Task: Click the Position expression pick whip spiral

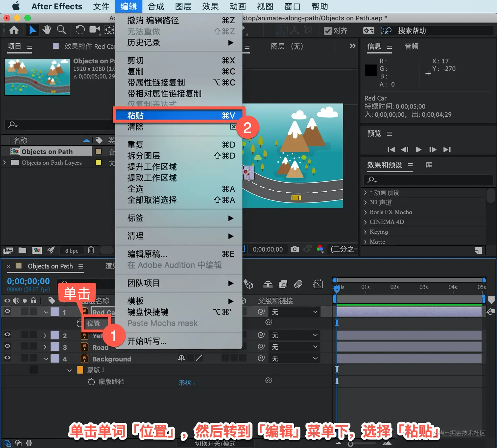Action: click(269, 322)
